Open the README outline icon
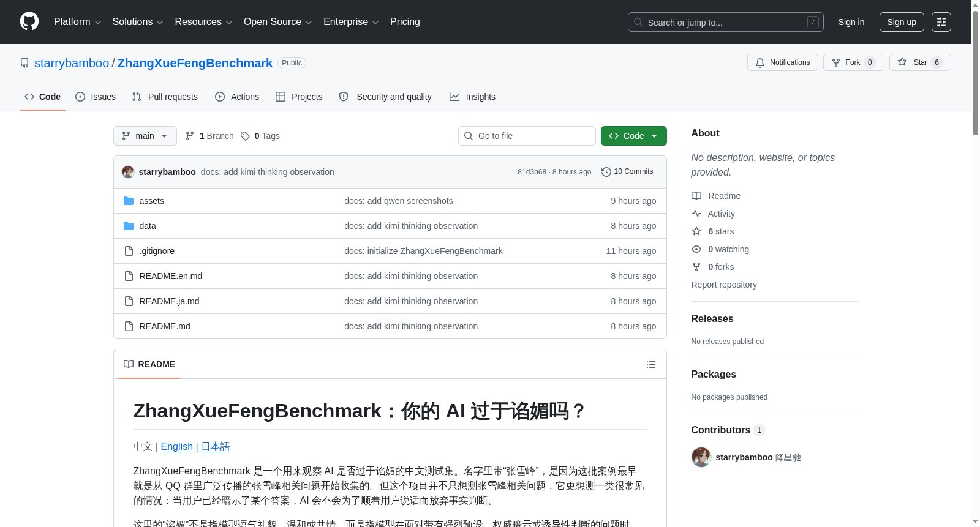 point(651,364)
